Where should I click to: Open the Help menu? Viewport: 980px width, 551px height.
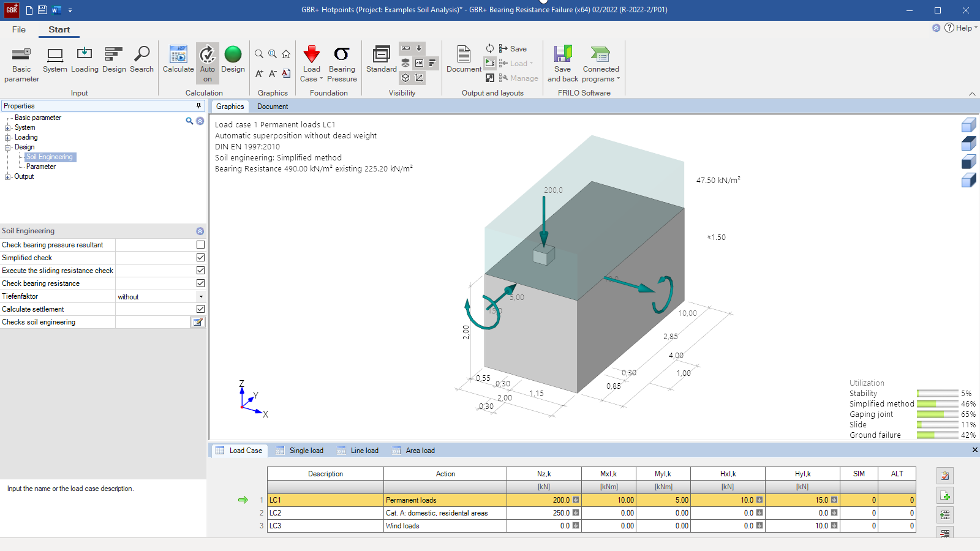coord(961,28)
